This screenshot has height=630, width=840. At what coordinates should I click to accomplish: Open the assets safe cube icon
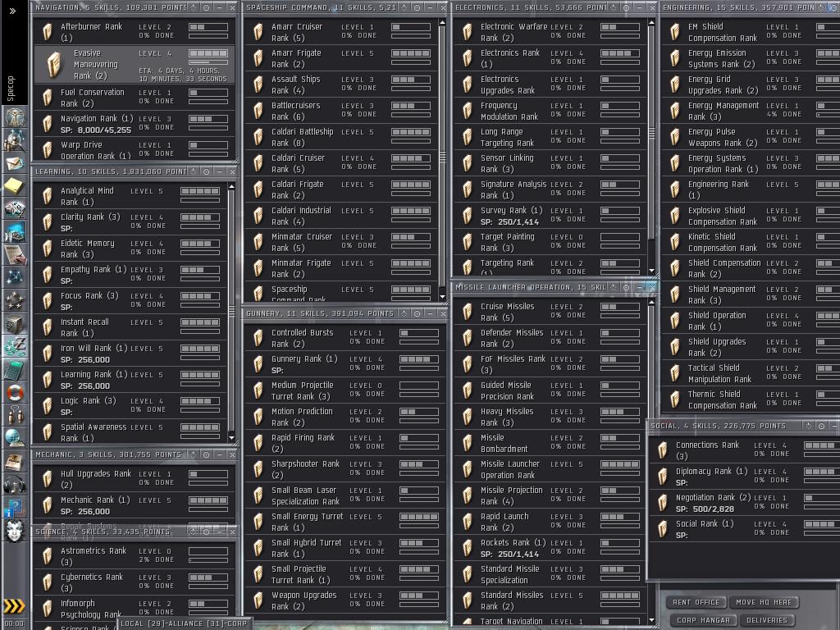pyautogui.click(x=15, y=323)
